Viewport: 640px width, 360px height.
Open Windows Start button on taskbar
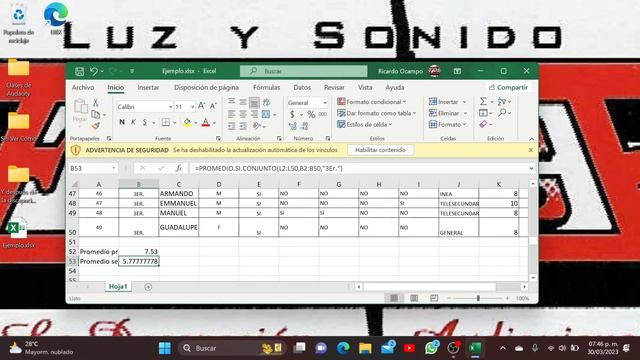(x=165, y=348)
